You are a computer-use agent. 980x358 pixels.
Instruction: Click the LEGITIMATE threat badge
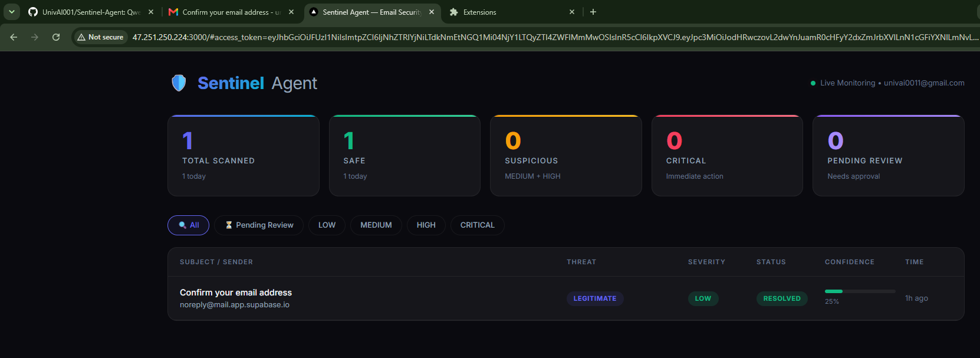[x=595, y=298]
